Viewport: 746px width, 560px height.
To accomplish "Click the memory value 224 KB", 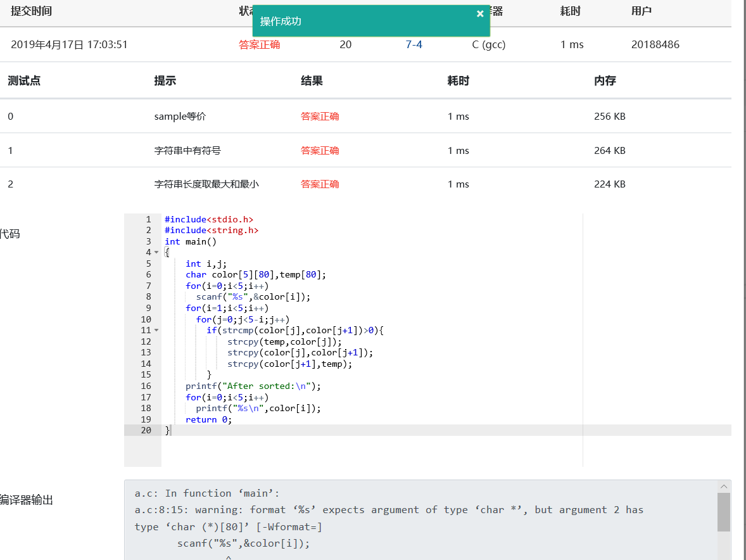I will (x=609, y=184).
